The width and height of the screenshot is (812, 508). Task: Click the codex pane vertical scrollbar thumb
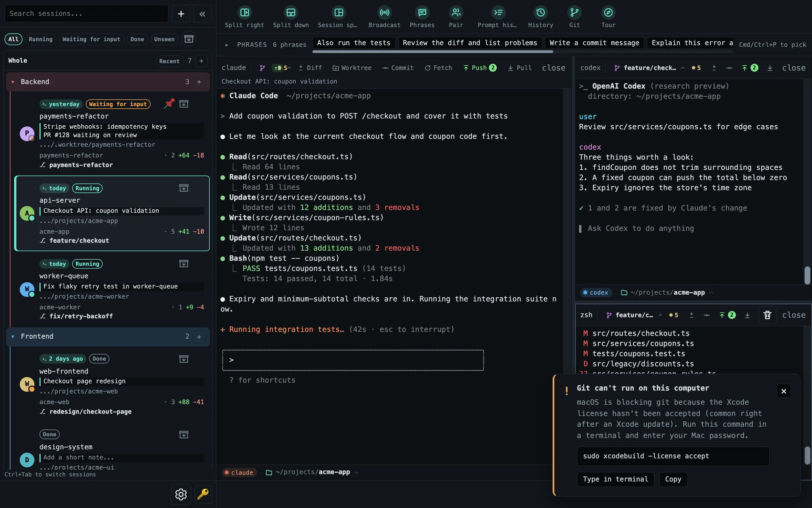pyautogui.click(x=807, y=275)
